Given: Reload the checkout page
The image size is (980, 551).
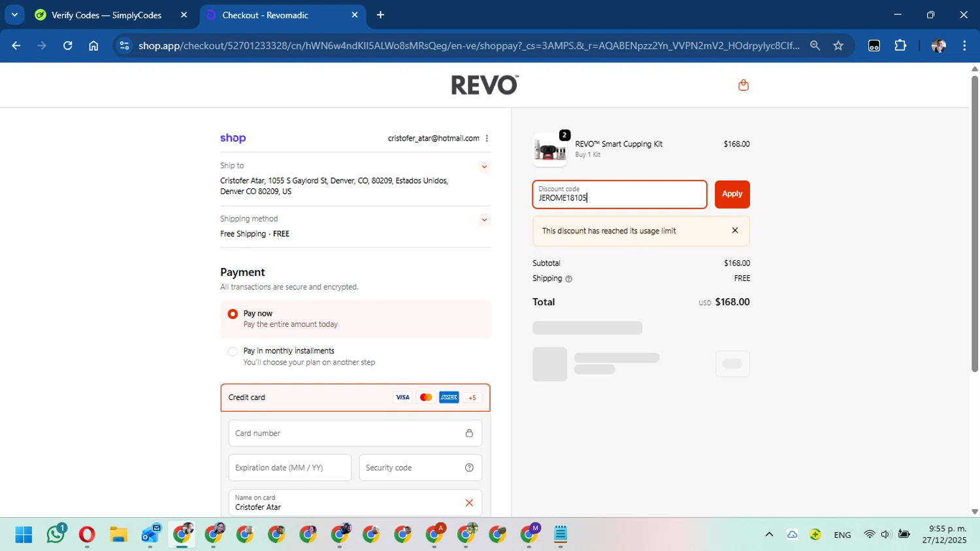Looking at the screenshot, I should (x=67, y=46).
